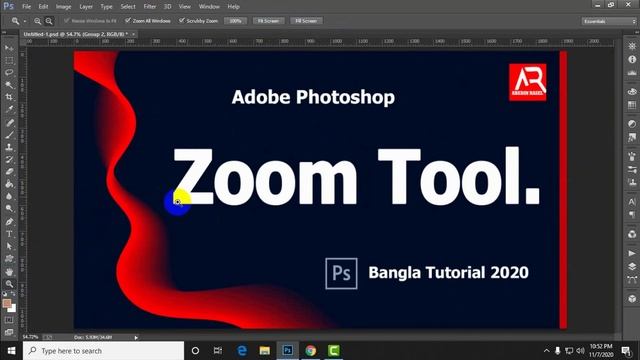This screenshot has width=640, height=360.
Task: Select the Zoom tool in toolbox
Action: [x=9, y=284]
